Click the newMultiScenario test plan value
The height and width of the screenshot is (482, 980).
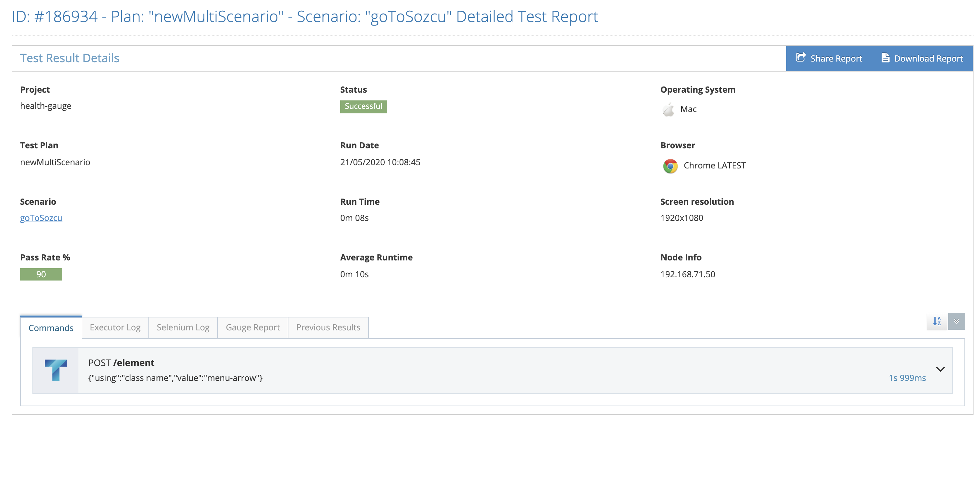55,162
